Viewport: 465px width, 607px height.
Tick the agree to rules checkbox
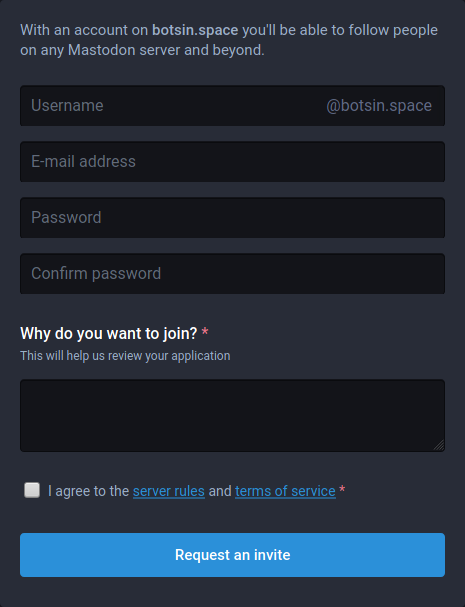(x=32, y=490)
